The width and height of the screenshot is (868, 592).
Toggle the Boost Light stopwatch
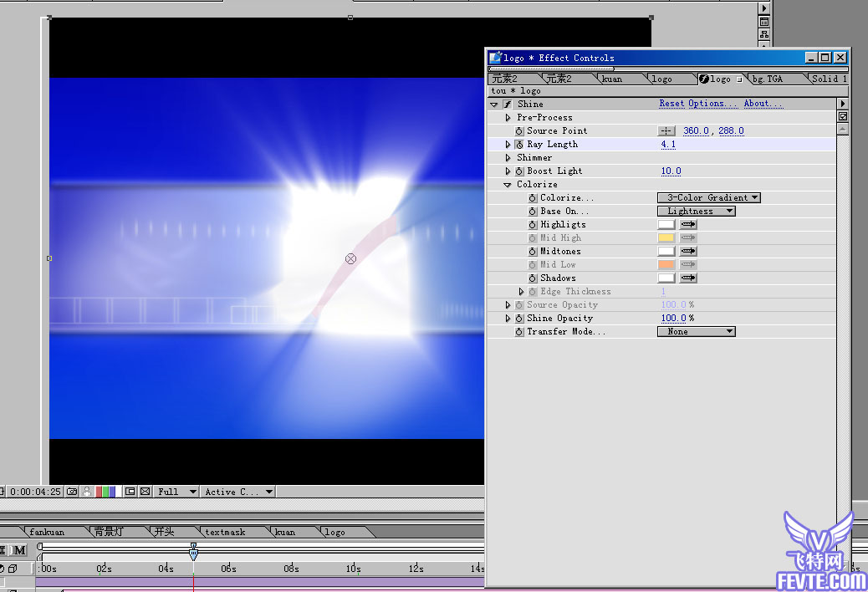pyautogui.click(x=519, y=171)
